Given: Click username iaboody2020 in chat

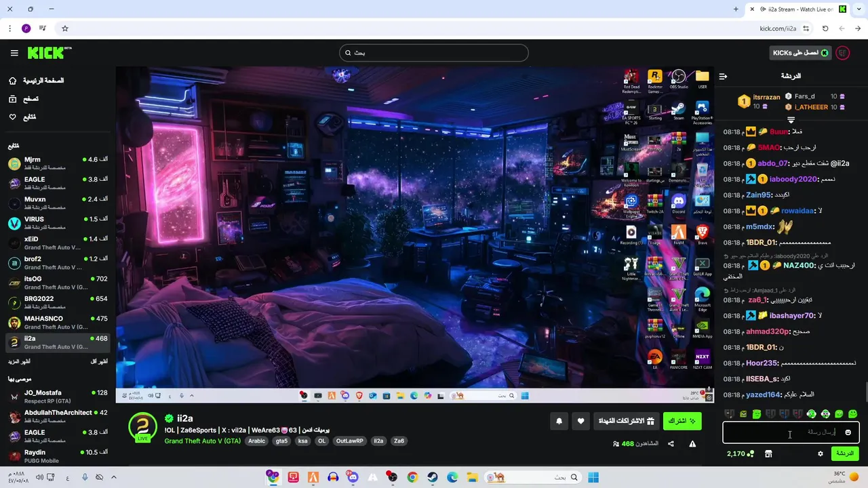Looking at the screenshot, I should [x=793, y=179].
